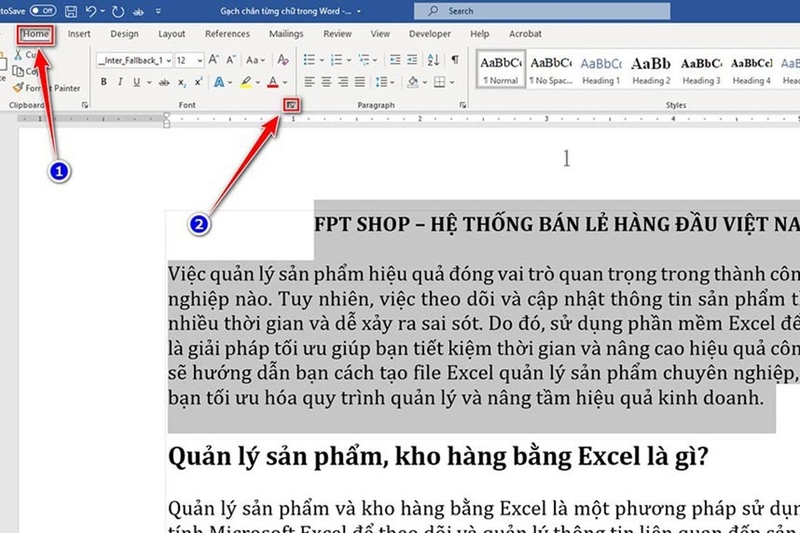The width and height of the screenshot is (800, 533).
Task: Open the Review tab
Action: [x=337, y=34]
